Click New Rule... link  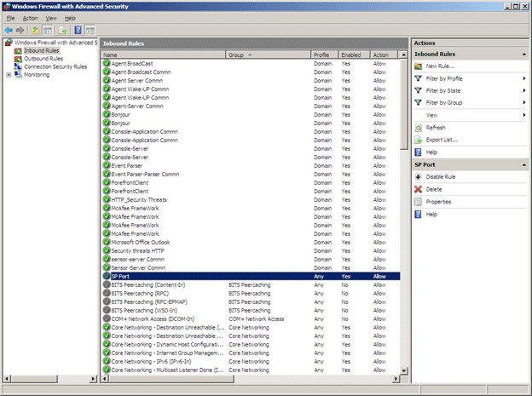[x=440, y=66]
